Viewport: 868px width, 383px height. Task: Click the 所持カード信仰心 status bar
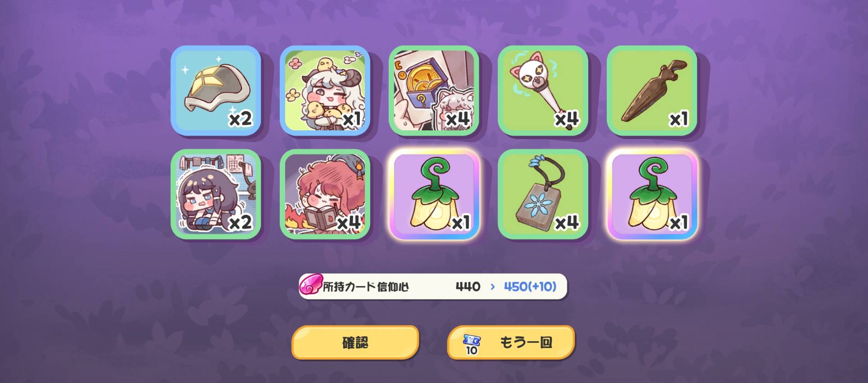[x=433, y=286]
